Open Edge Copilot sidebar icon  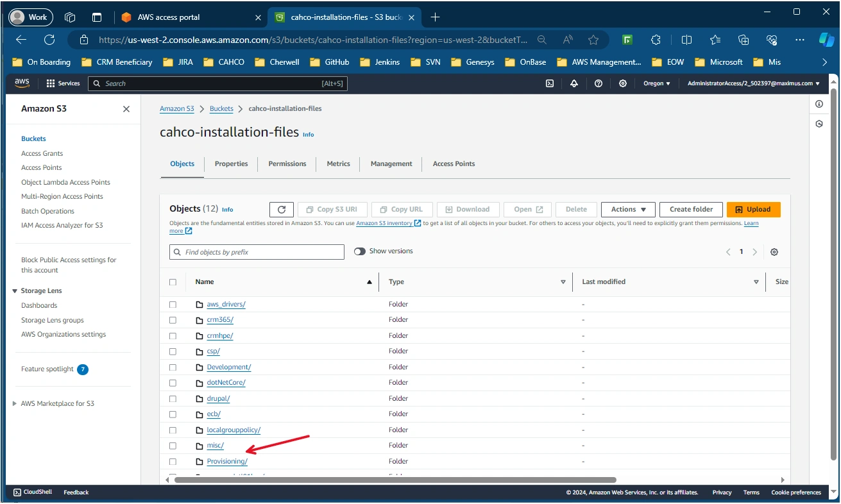point(826,40)
